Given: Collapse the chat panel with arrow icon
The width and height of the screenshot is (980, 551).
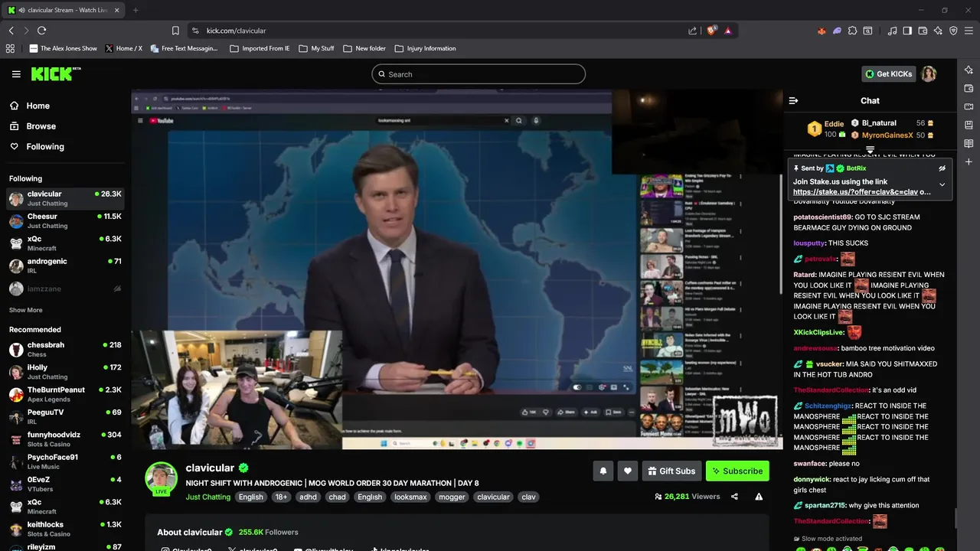Looking at the screenshot, I should click(793, 101).
